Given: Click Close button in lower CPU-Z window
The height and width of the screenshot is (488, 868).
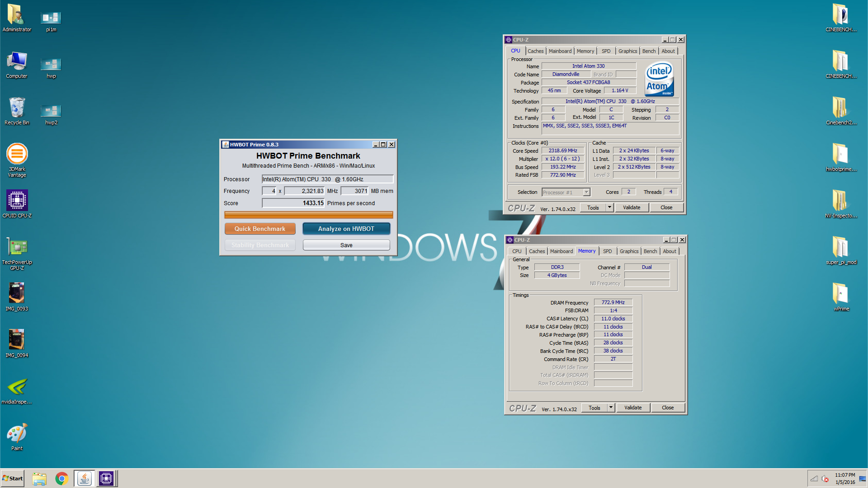Looking at the screenshot, I should [668, 408].
